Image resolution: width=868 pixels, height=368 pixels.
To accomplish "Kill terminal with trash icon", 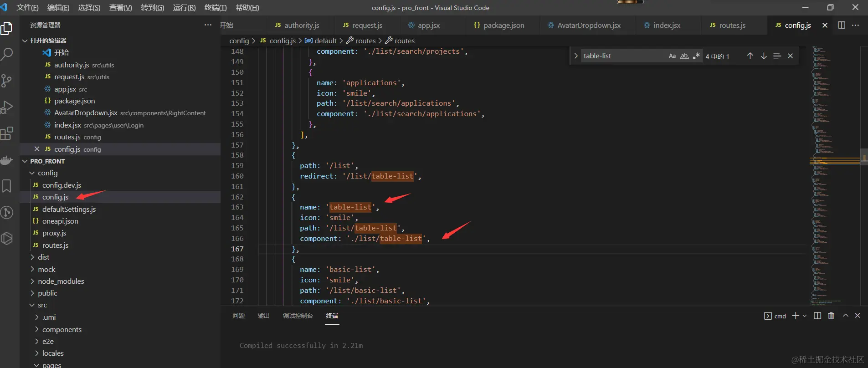I will 831,316.
